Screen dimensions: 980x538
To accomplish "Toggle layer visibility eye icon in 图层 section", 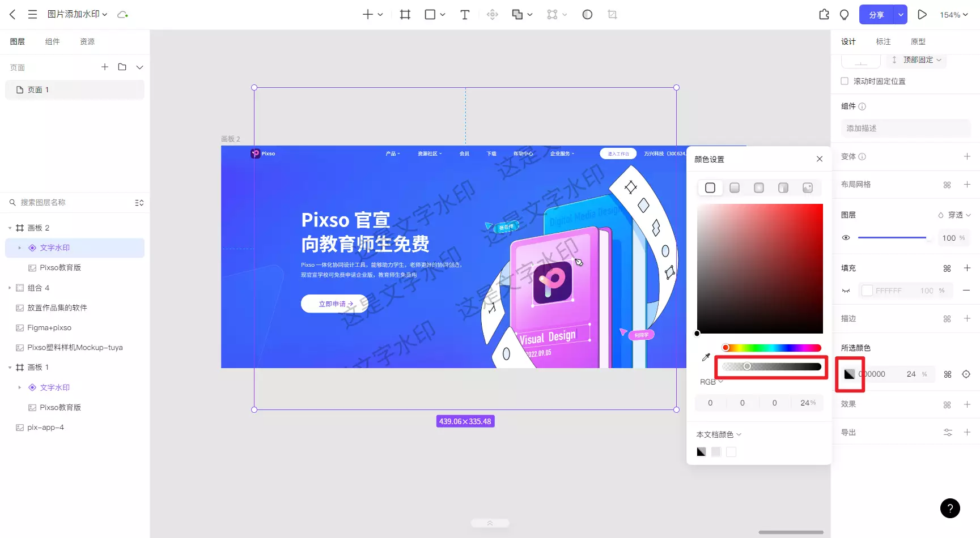I will pos(846,238).
